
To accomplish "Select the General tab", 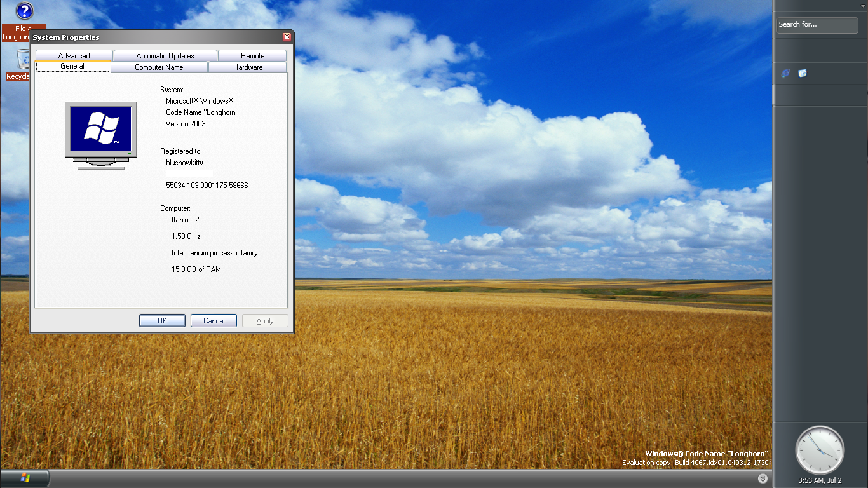I will point(72,66).
